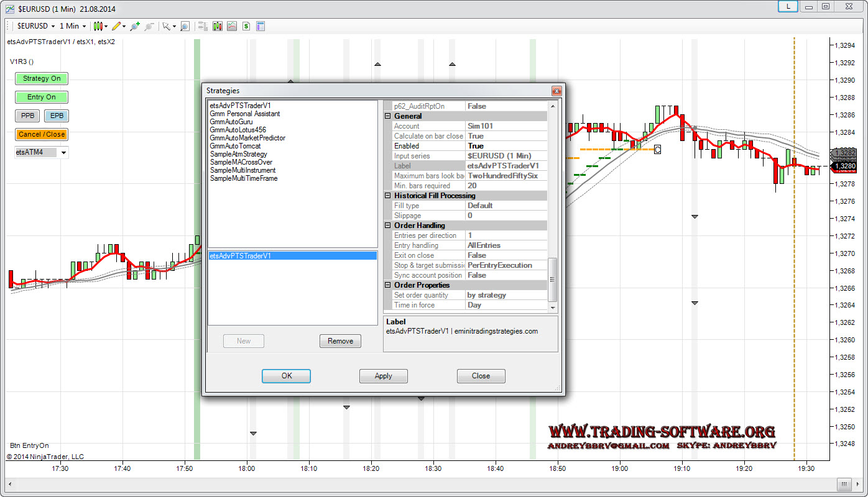Select the pencil drawing tools icon
The width and height of the screenshot is (868, 497).
[x=116, y=26]
